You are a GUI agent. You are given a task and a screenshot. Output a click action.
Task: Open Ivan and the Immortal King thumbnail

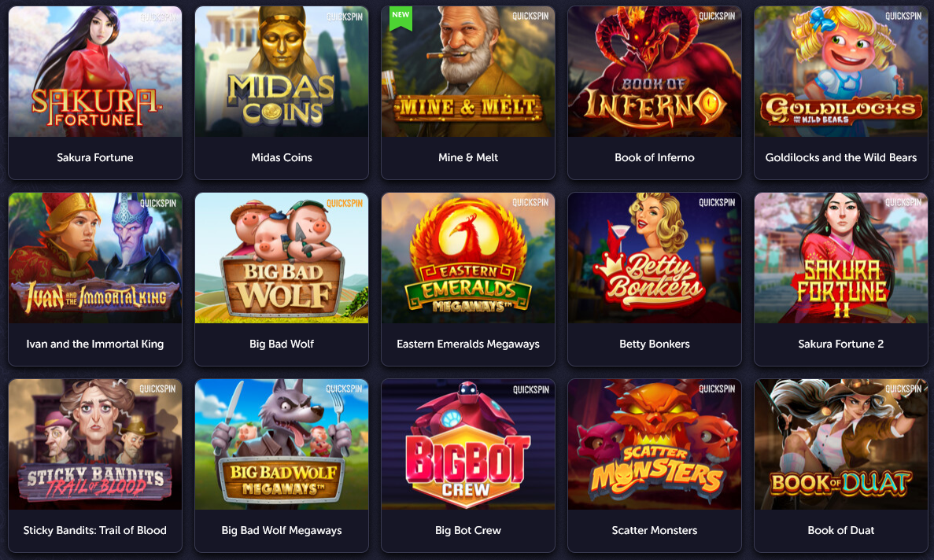click(94, 258)
